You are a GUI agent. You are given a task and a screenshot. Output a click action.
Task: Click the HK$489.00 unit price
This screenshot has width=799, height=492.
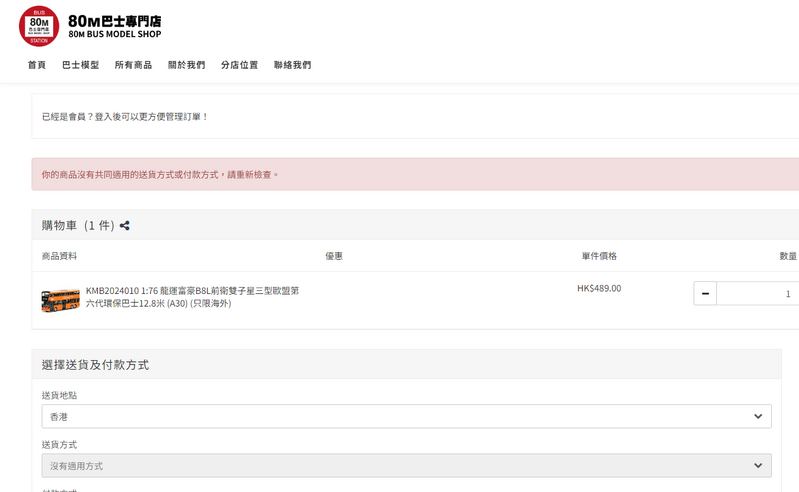coord(599,288)
